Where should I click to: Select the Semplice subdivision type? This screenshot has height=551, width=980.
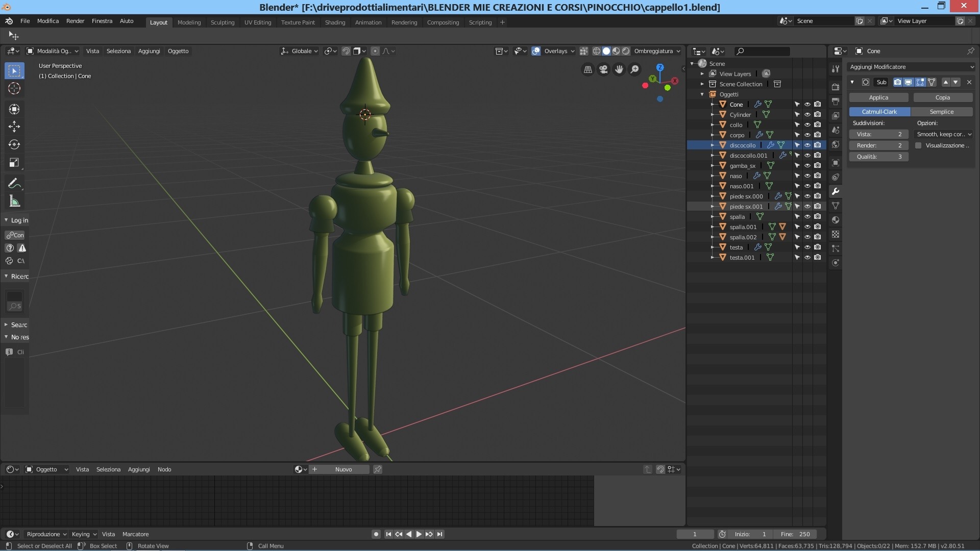pyautogui.click(x=942, y=112)
